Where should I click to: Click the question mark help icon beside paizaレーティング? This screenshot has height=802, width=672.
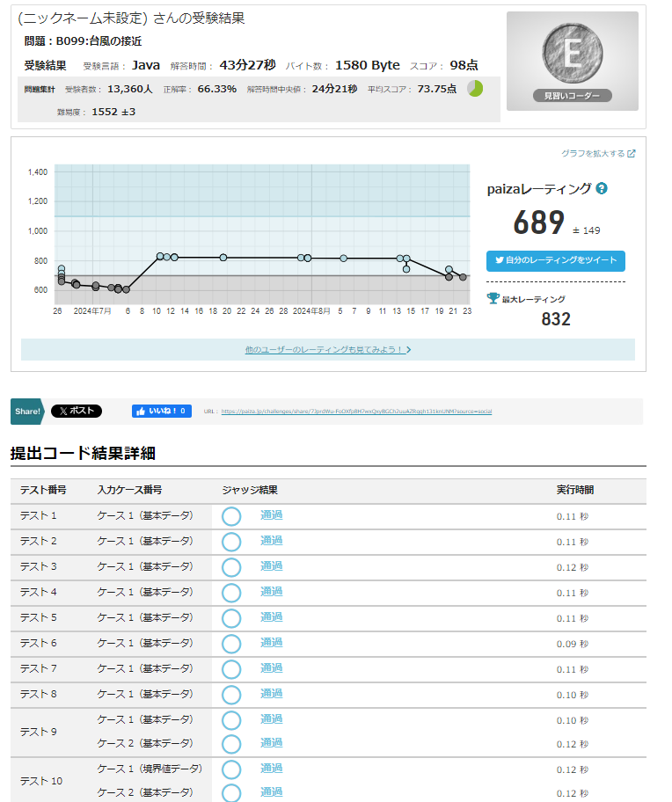tap(602, 188)
